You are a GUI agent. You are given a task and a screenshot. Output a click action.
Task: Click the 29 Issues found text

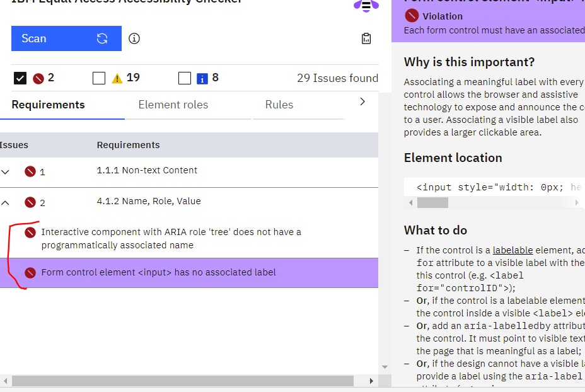[x=337, y=78]
